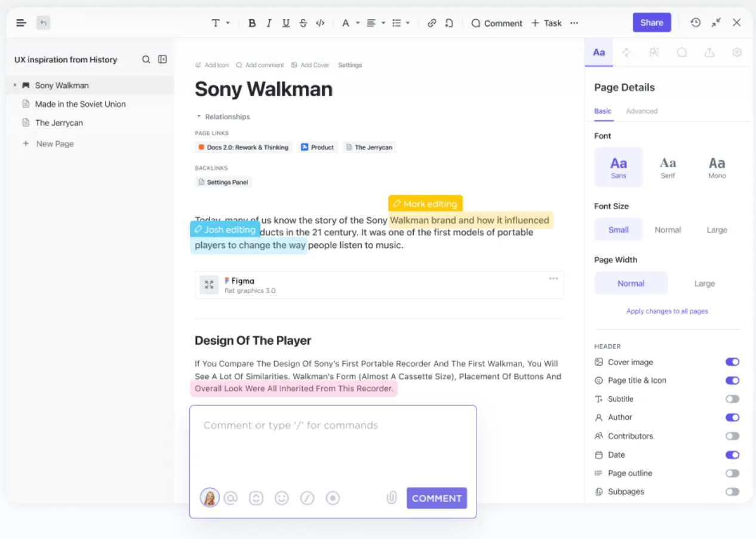Open the toolbar more options ellipsis

tap(574, 23)
